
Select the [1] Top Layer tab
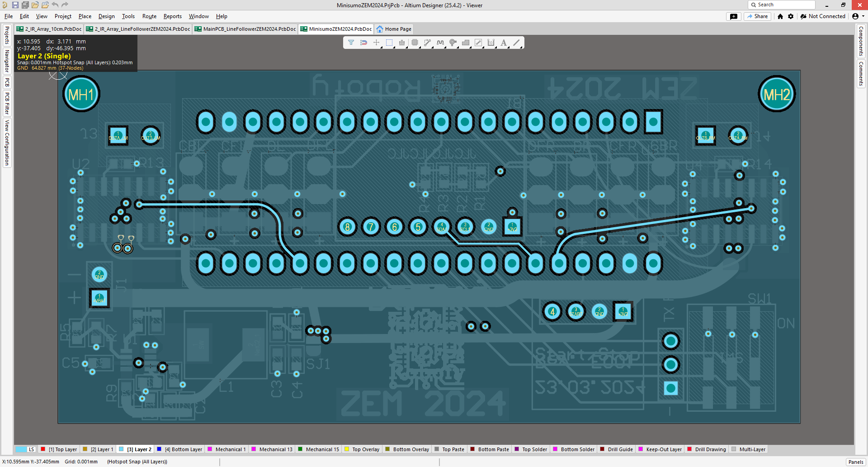coord(59,449)
